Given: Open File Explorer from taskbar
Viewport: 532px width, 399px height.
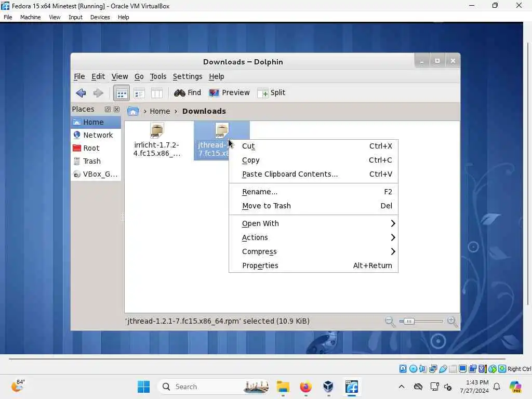Looking at the screenshot, I should (x=283, y=387).
